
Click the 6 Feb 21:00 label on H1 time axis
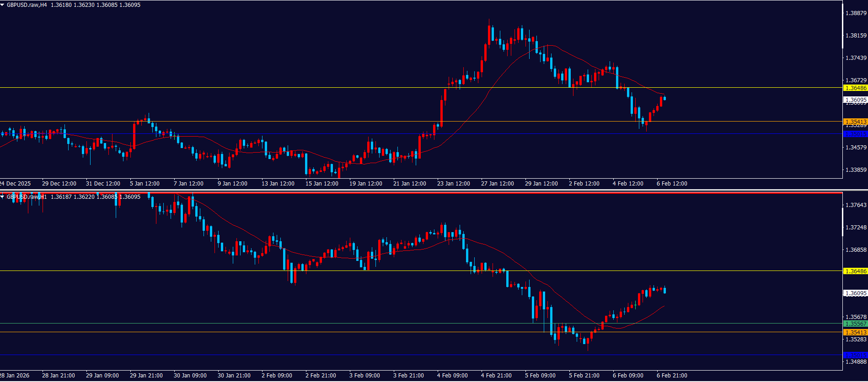click(671, 376)
